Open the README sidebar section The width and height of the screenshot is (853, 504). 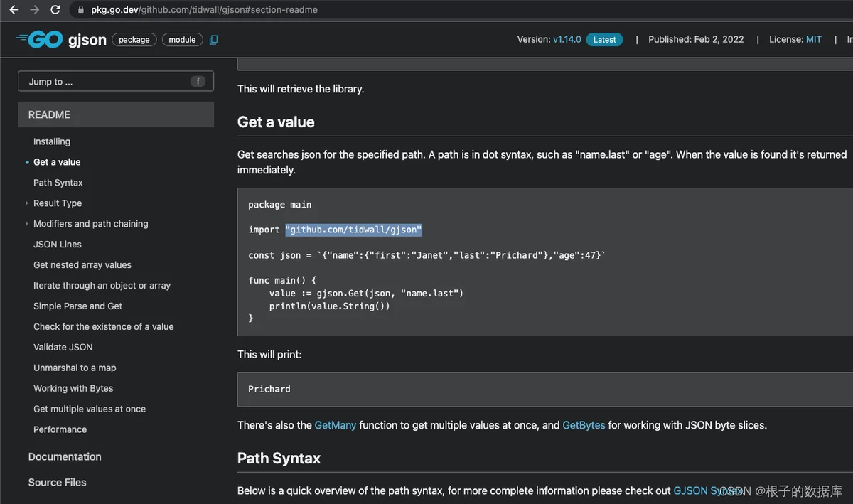[x=116, y=114]
